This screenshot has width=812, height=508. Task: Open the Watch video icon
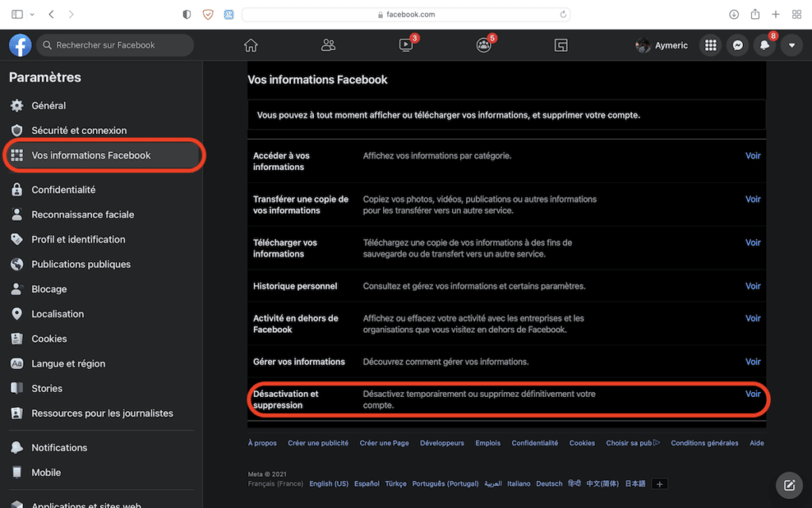(x=406, y=45)
